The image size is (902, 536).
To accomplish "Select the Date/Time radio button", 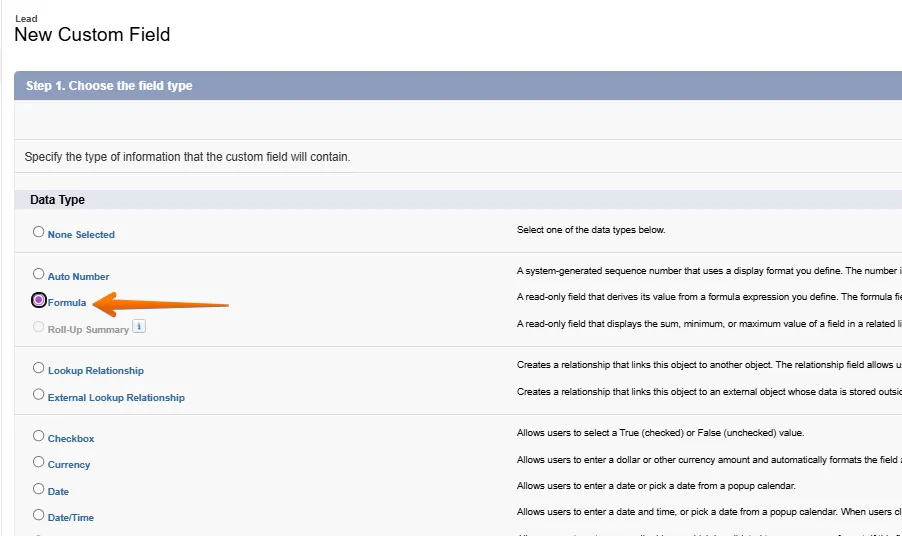I will [39, 515].
